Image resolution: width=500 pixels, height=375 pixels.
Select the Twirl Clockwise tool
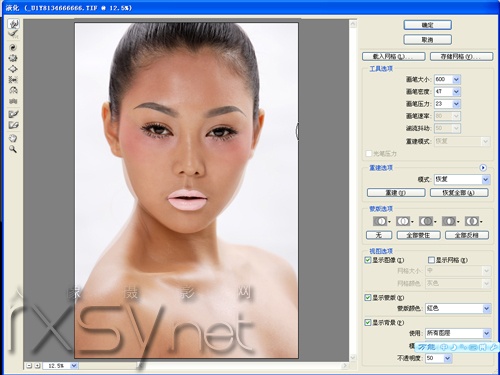[x=13, y=47]
